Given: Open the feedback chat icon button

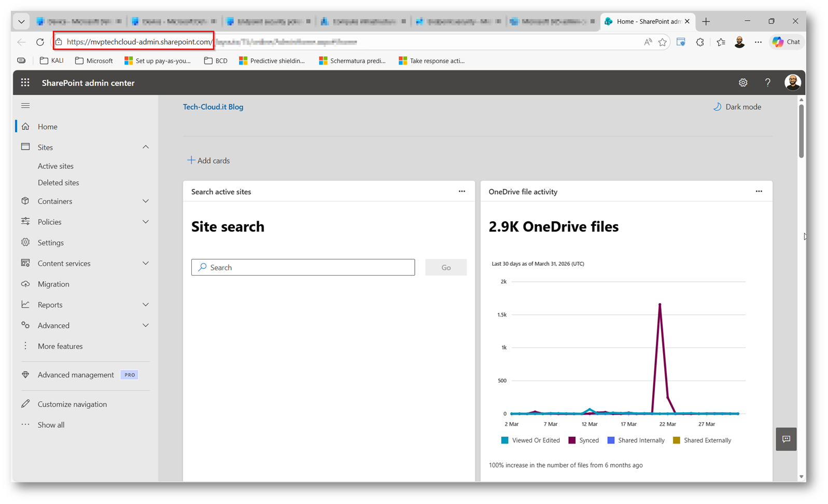Looking at the screenshot, I should pos(786,439).
